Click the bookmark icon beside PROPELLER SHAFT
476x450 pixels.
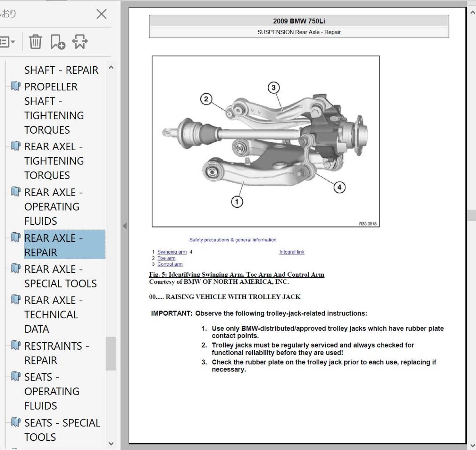[x=15, y=86]
